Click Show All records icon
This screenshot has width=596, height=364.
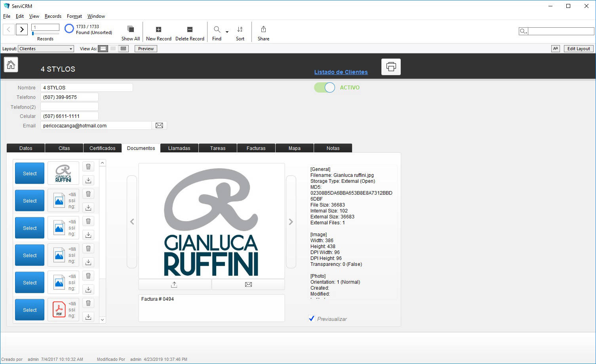tap(131, 29)
